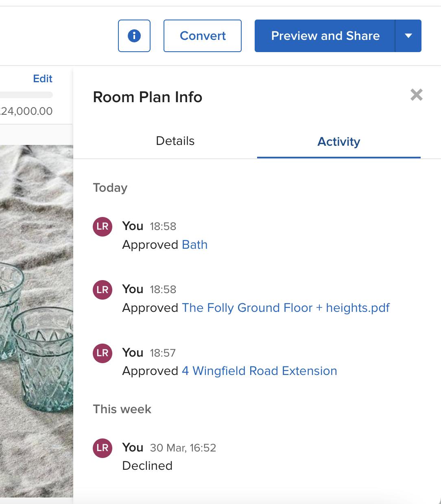Click the Edit link
The height and width of the screenshot is (504, 441).
[43, 79]
